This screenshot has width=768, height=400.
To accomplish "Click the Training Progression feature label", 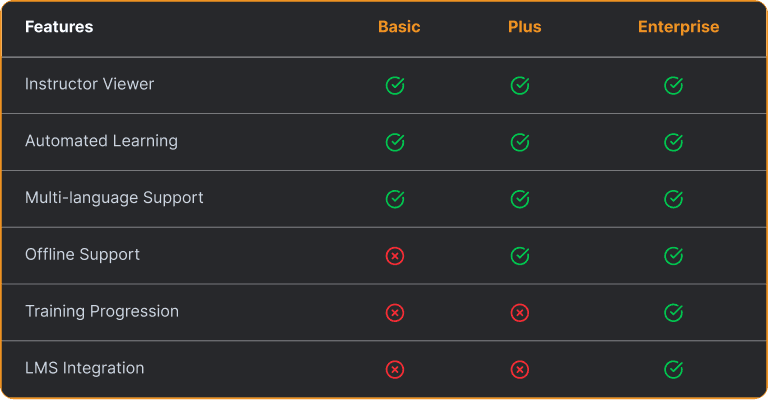I will 102,311.
